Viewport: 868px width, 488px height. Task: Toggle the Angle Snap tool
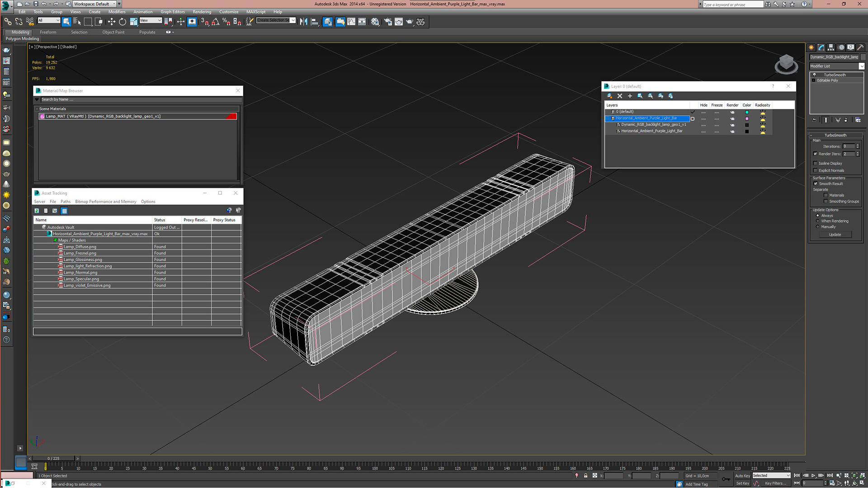215,21
